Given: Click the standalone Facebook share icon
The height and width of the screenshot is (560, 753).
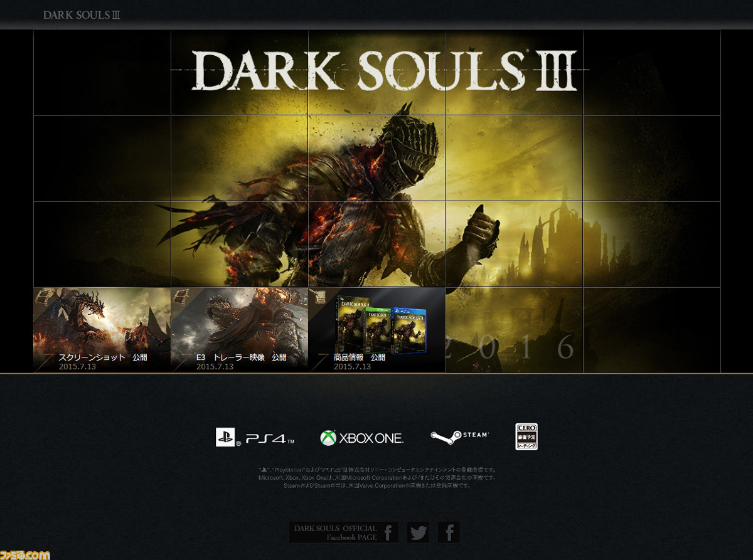Looking at the screenshot, I should coord(449,532).
